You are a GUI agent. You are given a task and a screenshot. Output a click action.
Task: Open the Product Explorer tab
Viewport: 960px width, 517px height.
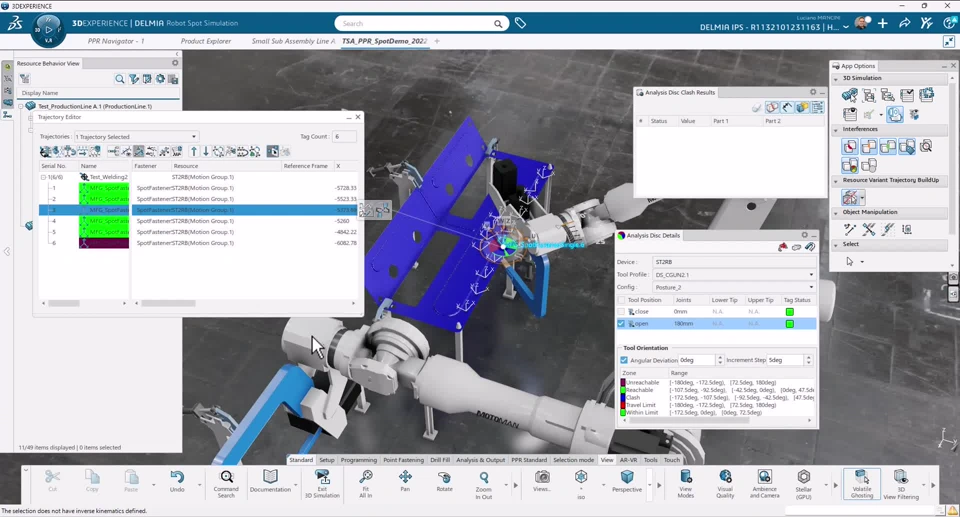(x=206, y=41)
